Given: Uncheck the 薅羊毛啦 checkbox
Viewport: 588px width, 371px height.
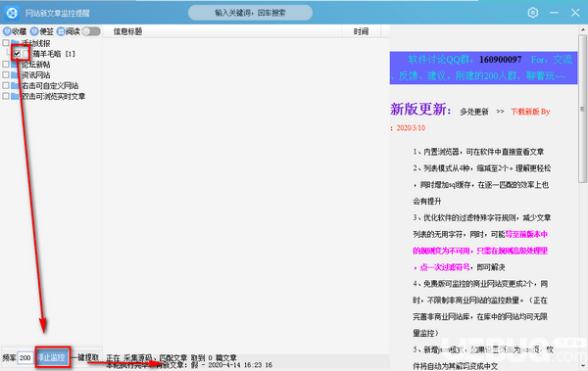Looking at the screenshot, I should click(17, 54).
